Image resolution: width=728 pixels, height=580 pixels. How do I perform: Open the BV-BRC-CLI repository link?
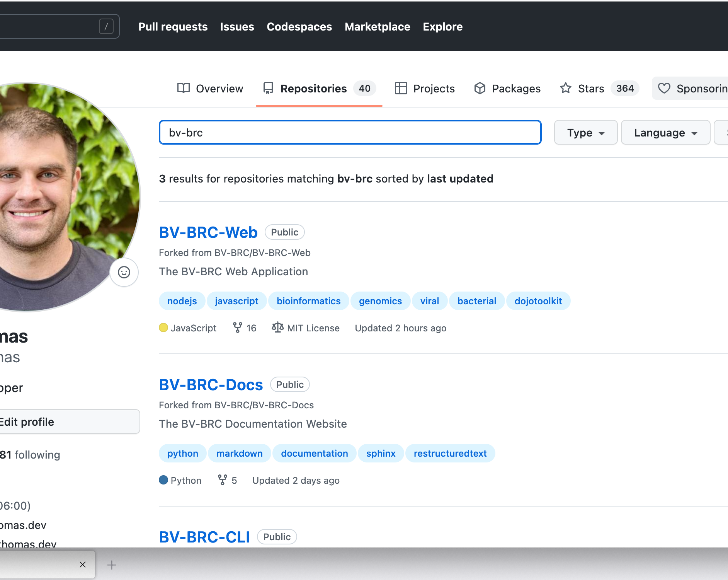pos(204,537)
